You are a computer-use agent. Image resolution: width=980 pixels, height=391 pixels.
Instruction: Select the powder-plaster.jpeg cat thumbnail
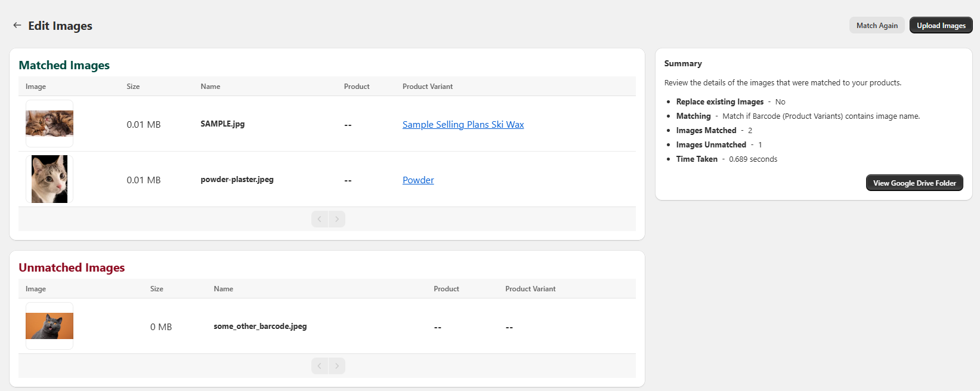point(50,179)
